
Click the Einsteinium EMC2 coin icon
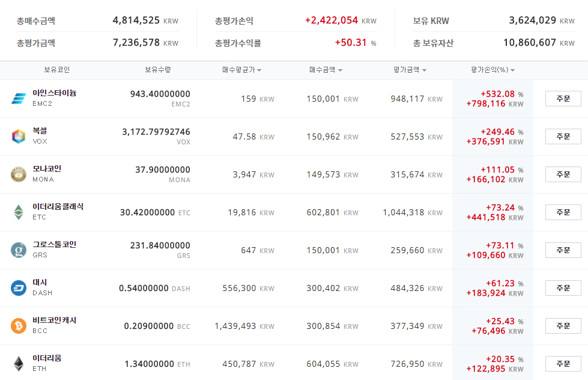tap(19, 99)
